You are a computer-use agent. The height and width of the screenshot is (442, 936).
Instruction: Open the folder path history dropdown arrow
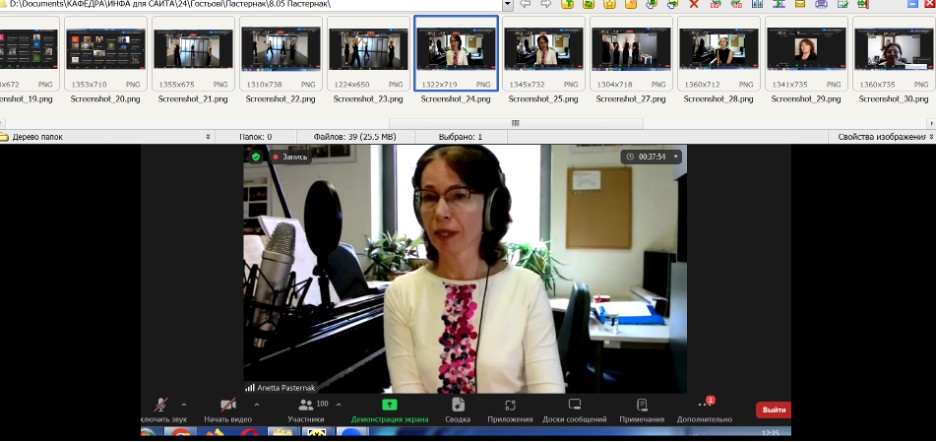coord(508,4)
